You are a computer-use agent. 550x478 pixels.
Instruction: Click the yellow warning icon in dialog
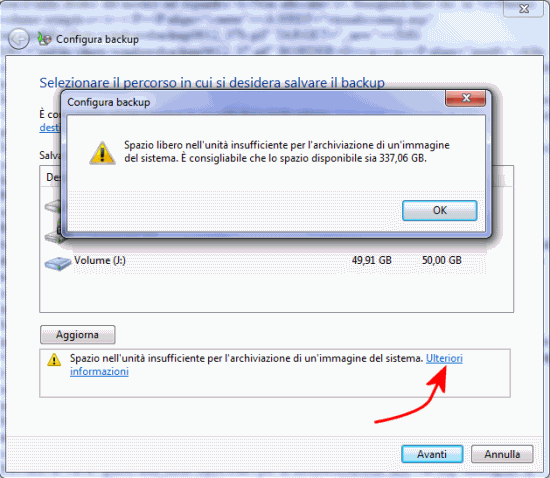coord(102,153)
